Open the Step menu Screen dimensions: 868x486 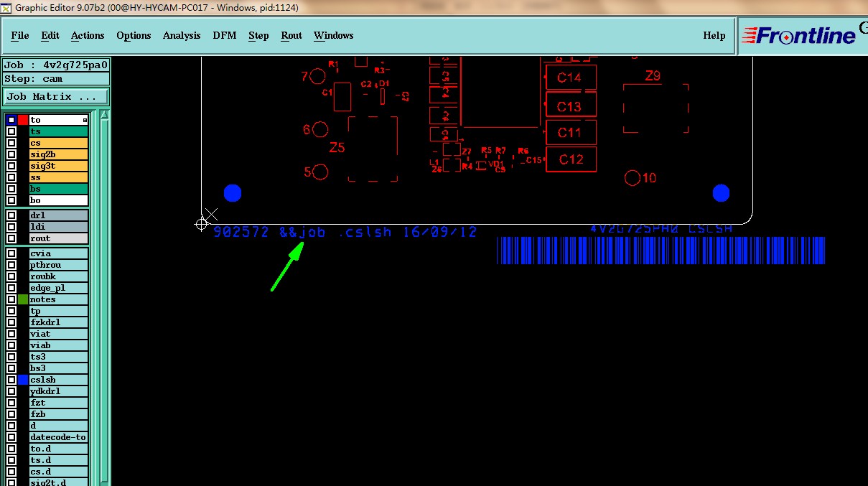tap(258, 35)
